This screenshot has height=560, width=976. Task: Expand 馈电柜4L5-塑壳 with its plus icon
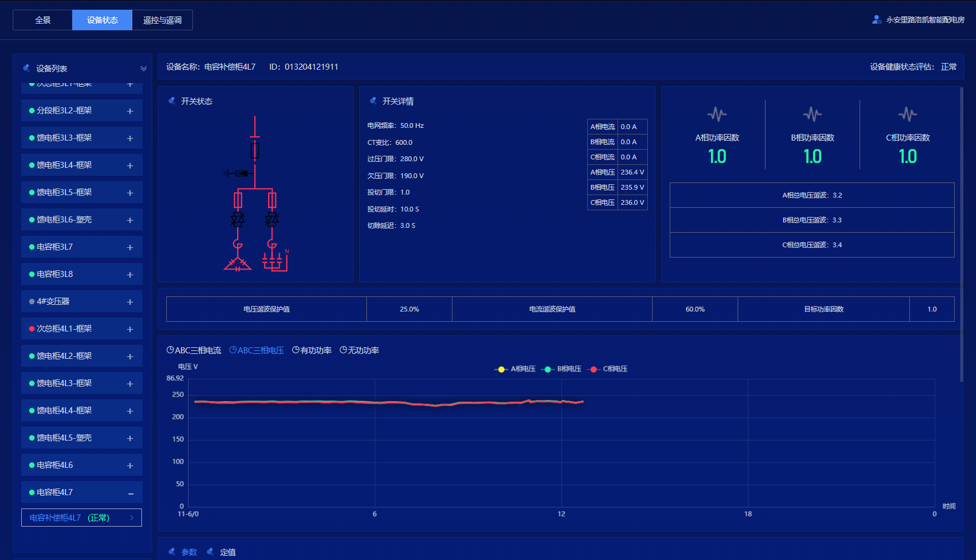pyautogui.click(x=130, y=438)
